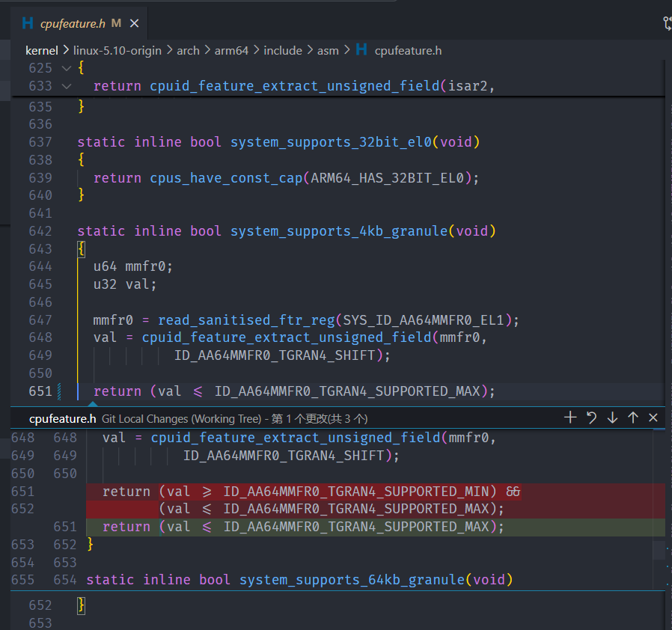This screenshot has width=672, height=630.
Task: Click the H icon on cpufeature.h tab
Action: [28, 23]
